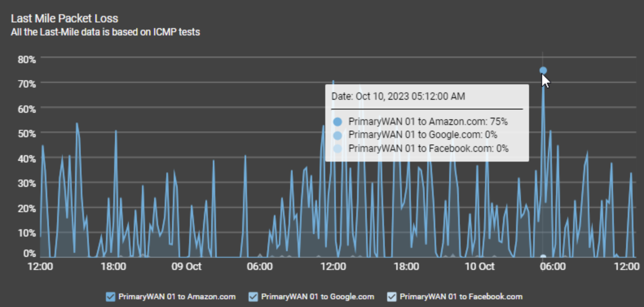Select the Facebook.com legend label text
Viewport: 644px width, 307px height.
pos(461,297)
